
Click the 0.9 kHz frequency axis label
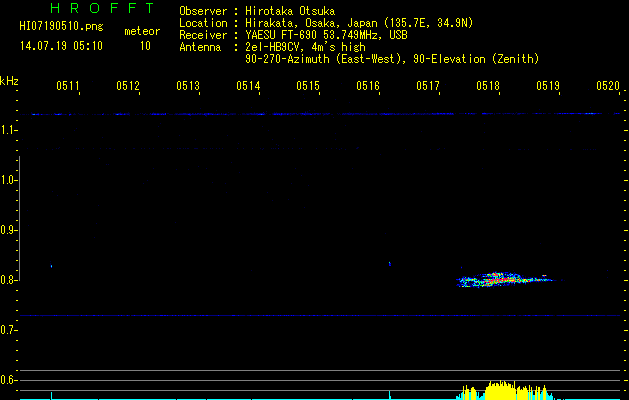click(8, 230)
